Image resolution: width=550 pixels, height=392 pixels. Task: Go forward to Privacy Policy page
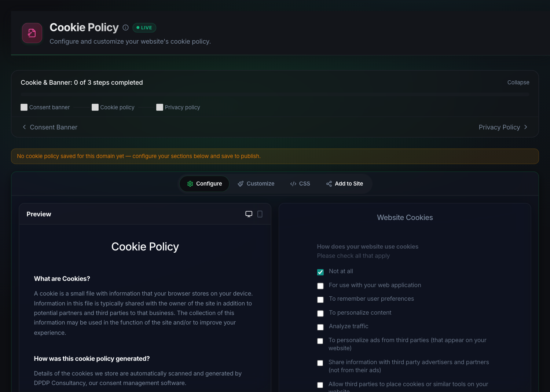(x=503, y=127)
